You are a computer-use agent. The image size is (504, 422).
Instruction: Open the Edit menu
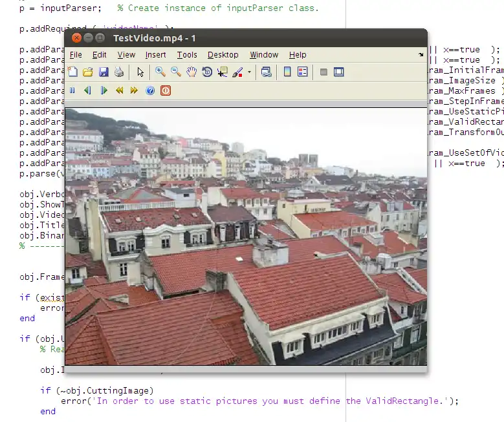coord(100,55)
